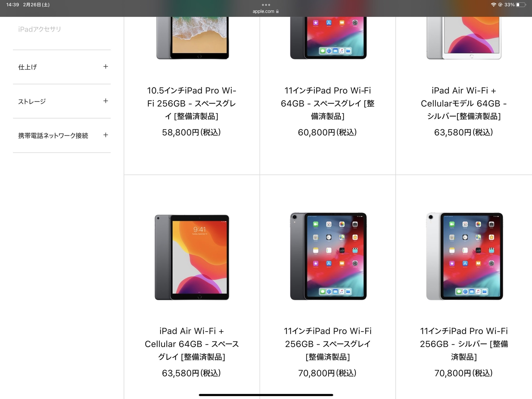
Task: Tap the Wi-Fi status icon
Action: (493, 5)
